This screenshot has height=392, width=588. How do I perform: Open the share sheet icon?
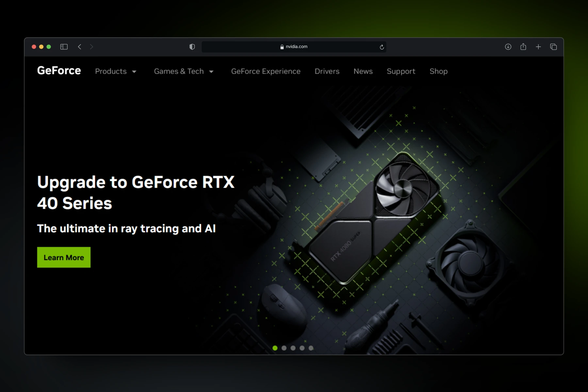(x=523, y=46)
